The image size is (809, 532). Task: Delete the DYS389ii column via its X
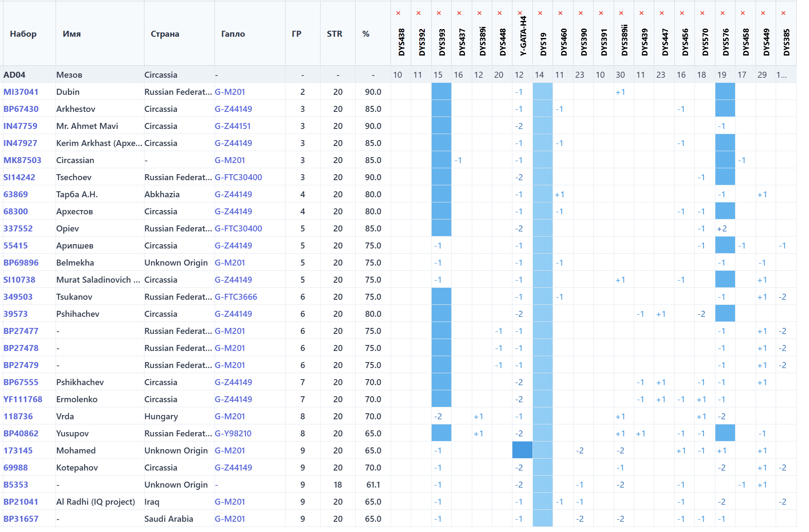pyautogui.click(x=621, y=13)
